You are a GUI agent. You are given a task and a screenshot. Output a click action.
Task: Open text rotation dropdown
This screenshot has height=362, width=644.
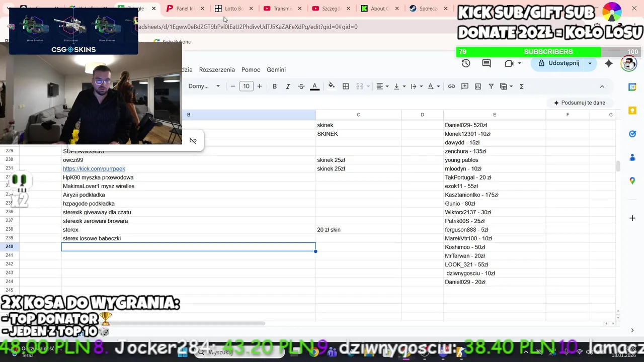[x=434, y=86]
